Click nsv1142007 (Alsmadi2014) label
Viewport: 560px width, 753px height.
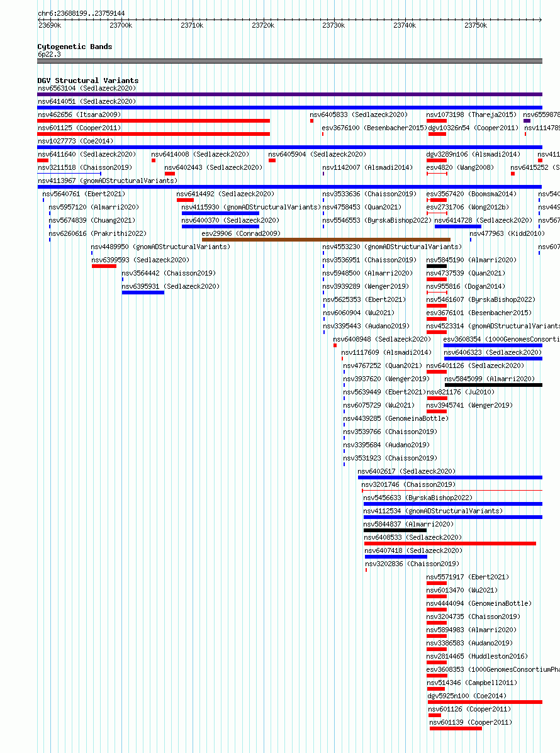368,167
